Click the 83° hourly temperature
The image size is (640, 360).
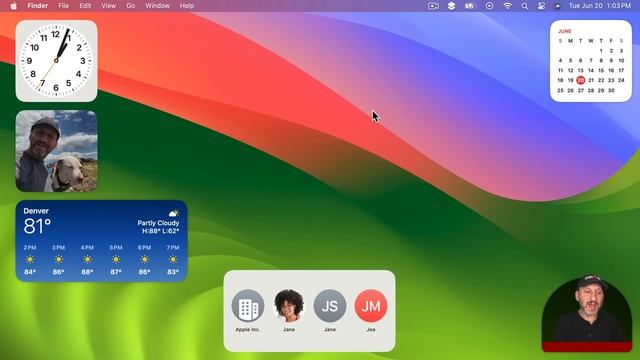[173, 272]
